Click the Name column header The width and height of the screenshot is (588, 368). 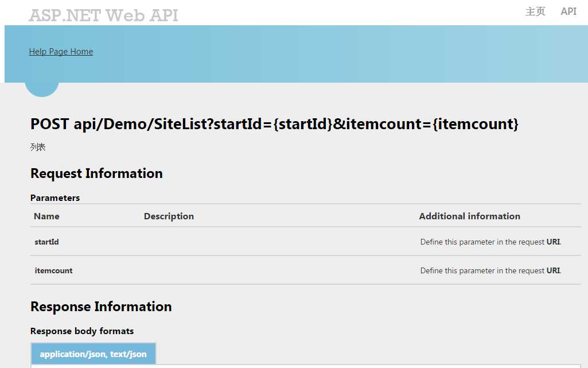coord(46,216)
